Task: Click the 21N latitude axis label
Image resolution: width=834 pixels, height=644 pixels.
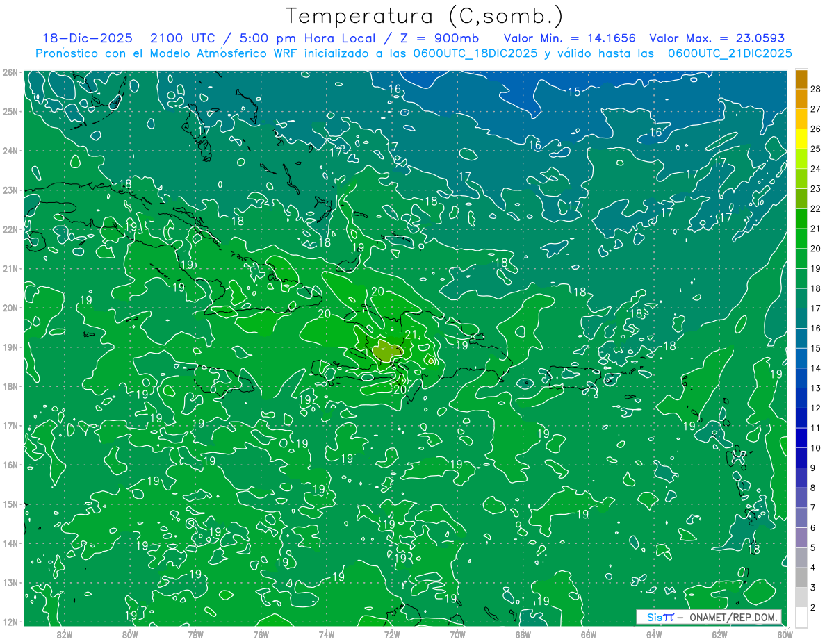Action: pos(10,268)
